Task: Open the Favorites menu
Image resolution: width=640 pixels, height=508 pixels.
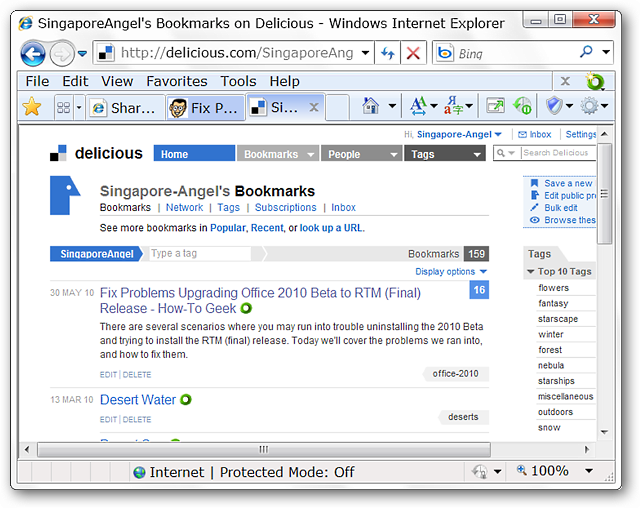Action: point(177,81)
